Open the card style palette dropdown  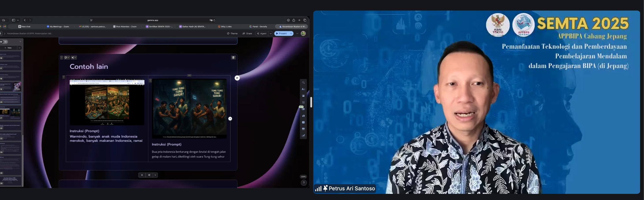[x=67, y=58]
